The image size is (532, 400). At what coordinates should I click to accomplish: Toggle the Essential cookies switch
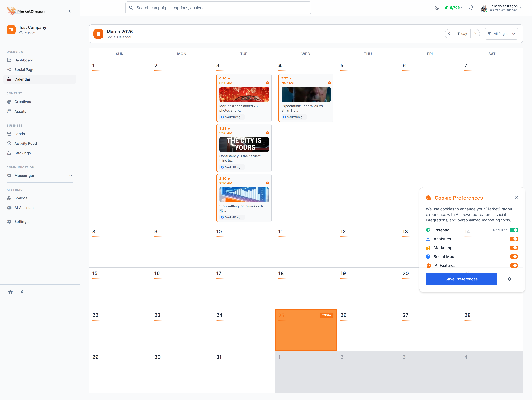pyautogui.click(x=514, y=230)
